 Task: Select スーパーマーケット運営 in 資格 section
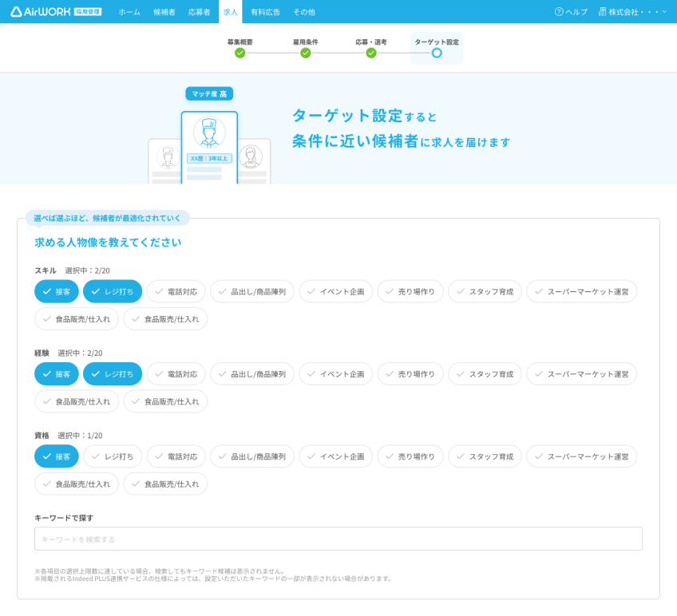(581, 456)
